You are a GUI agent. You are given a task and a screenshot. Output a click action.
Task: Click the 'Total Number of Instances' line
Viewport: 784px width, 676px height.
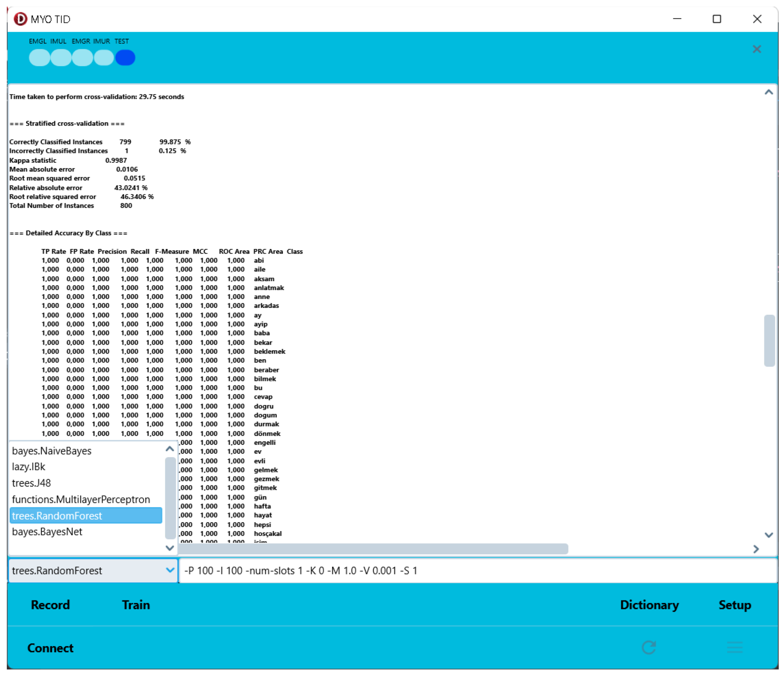71,206
